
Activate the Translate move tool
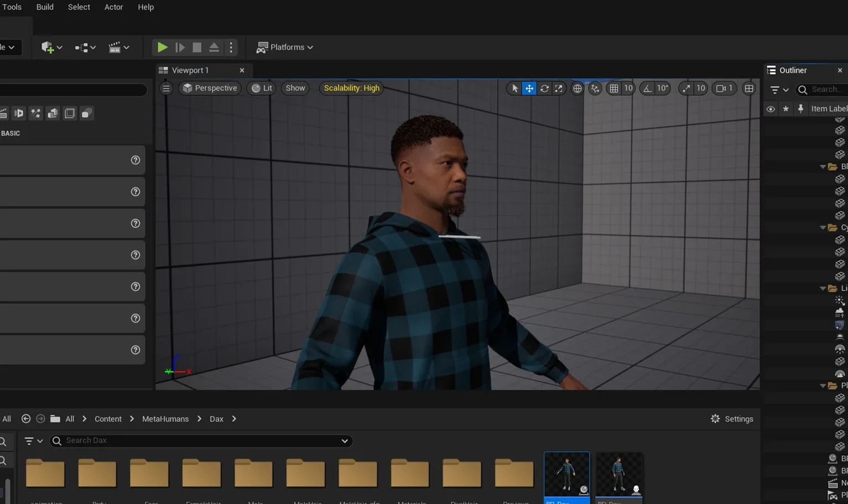point(529,89)
